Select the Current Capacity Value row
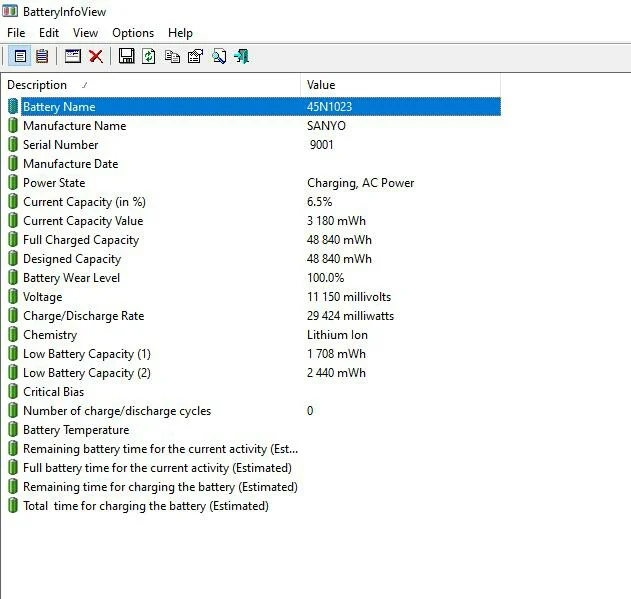The image size is (631, 599). coord(254,221)
